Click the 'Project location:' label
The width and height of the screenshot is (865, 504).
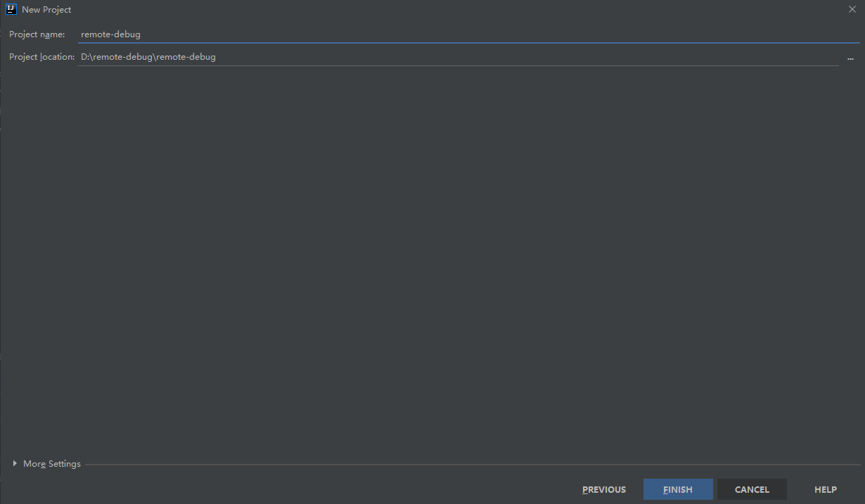[42, 57]
